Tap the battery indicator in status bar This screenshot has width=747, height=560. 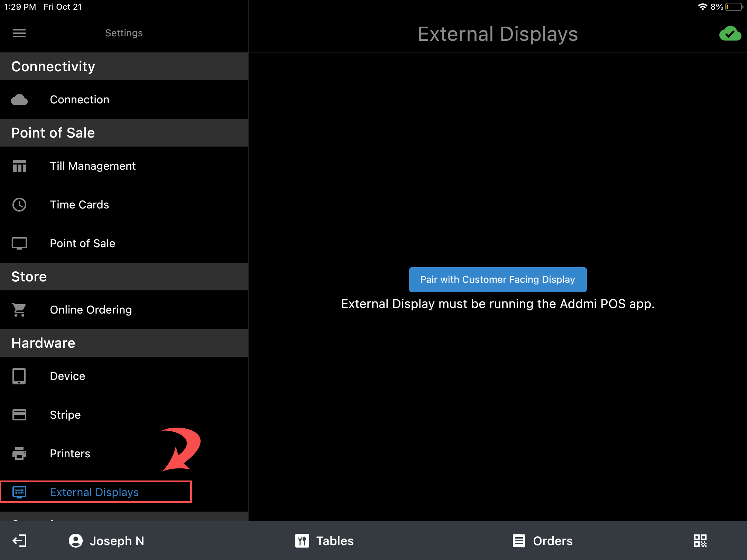point(734,7)
